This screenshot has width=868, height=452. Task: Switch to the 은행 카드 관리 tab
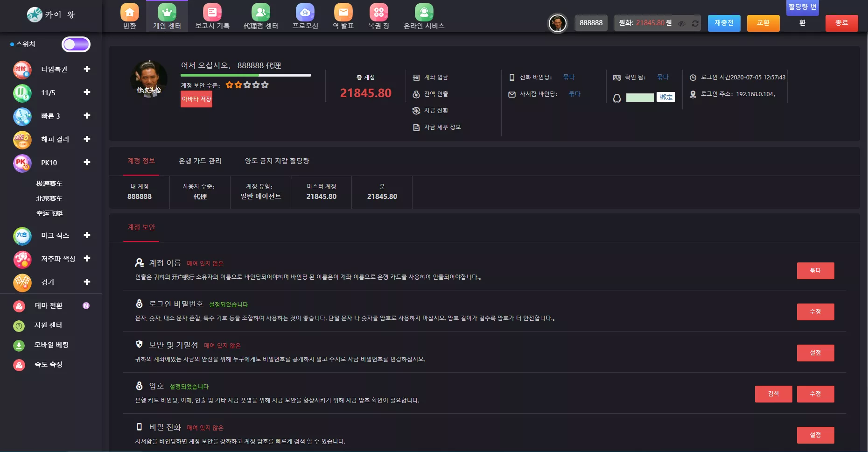[200, 161]
